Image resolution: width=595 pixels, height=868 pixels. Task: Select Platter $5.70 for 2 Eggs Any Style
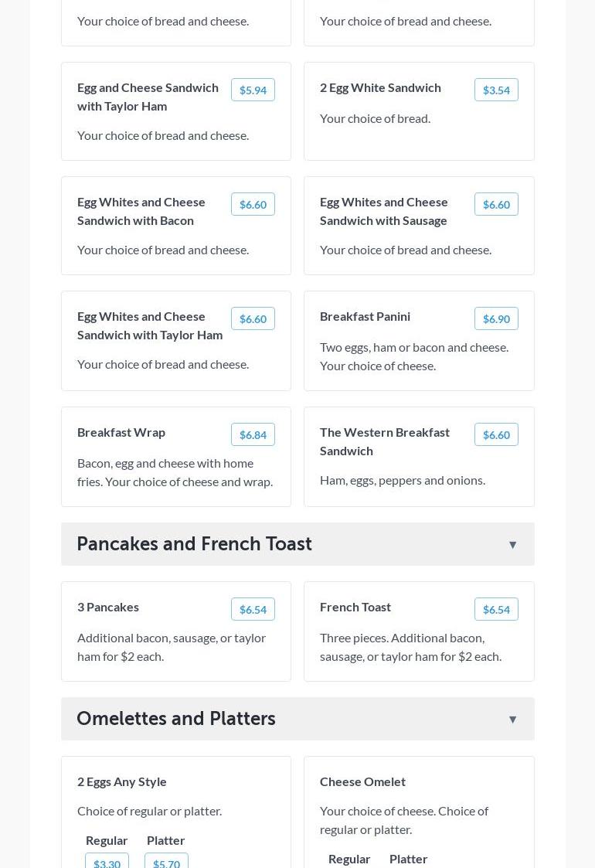coord(166,862)
